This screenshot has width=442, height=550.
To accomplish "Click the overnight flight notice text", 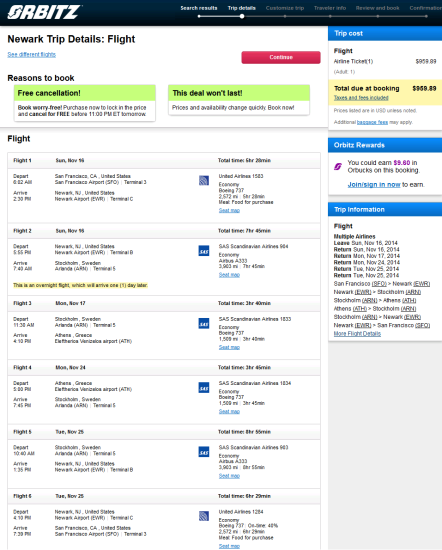I will tap(80, 285).
